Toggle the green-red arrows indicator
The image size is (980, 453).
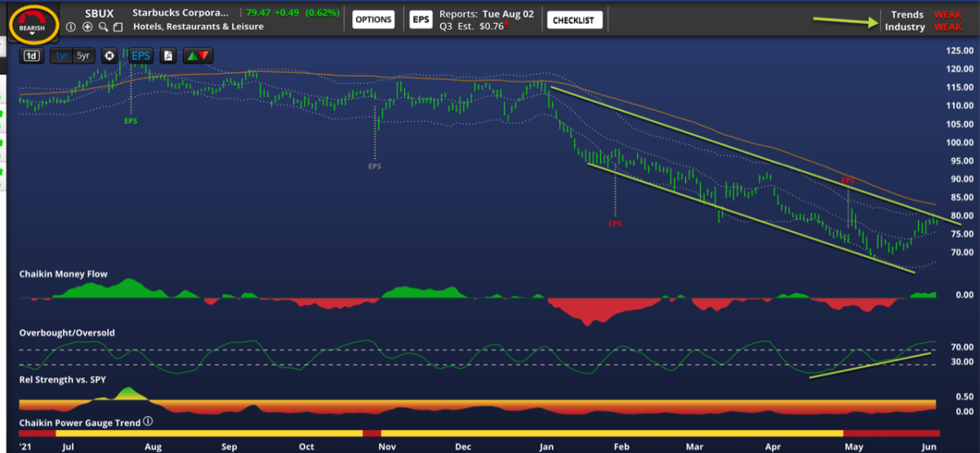coord(198,56)
